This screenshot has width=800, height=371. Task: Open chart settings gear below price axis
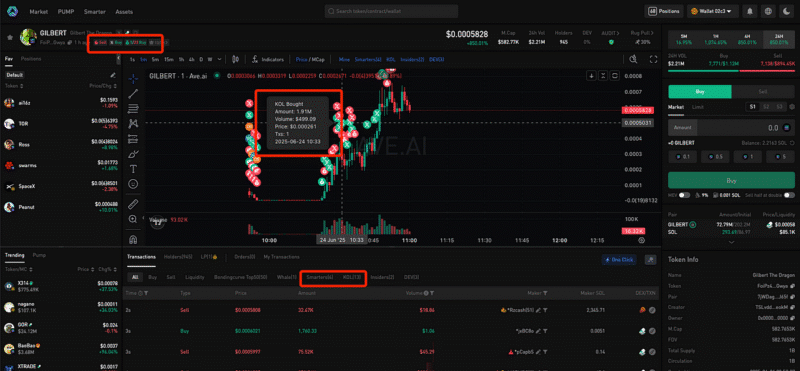(x=641, y=240)
